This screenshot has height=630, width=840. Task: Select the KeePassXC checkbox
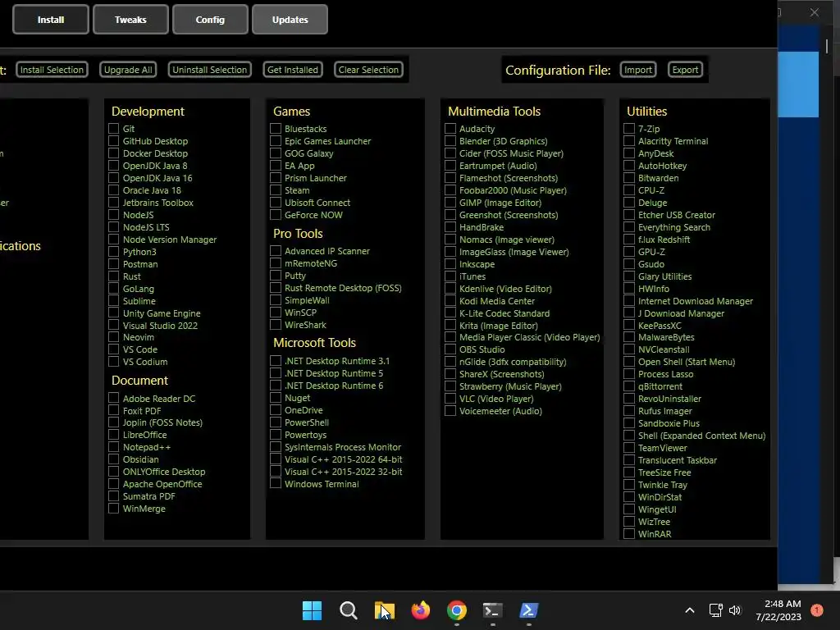(629, 325)
